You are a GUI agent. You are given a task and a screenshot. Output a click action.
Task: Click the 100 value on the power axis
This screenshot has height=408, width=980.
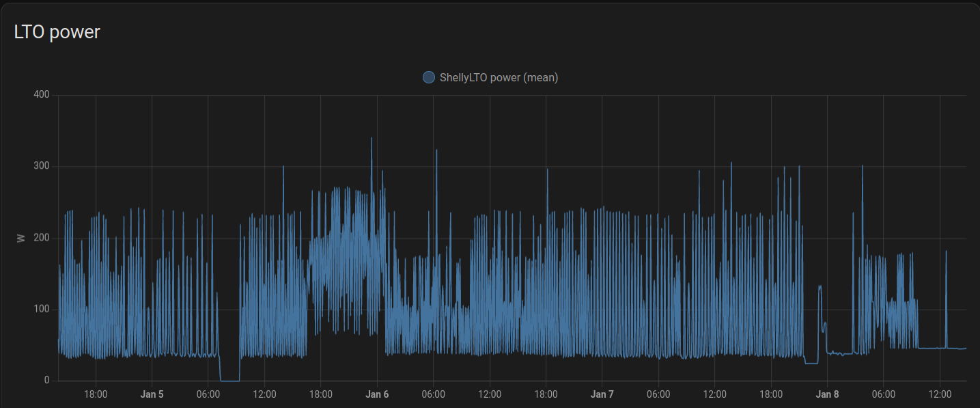coord(42,309)
